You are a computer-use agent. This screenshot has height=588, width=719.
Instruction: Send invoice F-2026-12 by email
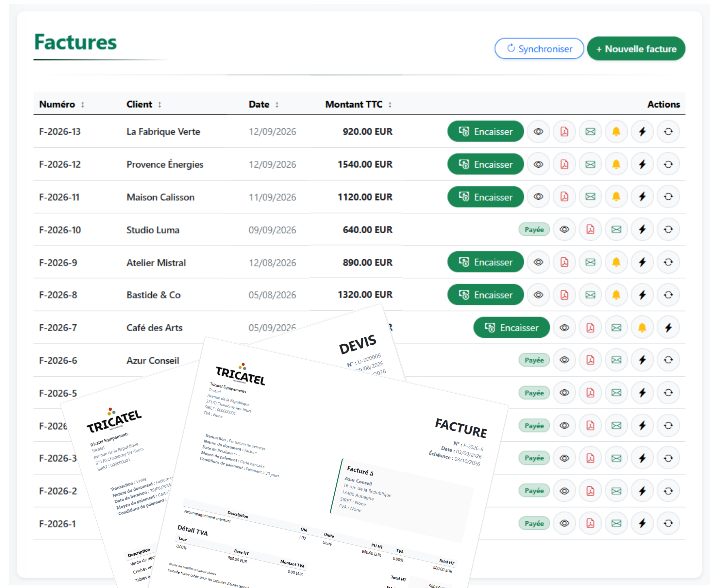(x=590, y=164)
